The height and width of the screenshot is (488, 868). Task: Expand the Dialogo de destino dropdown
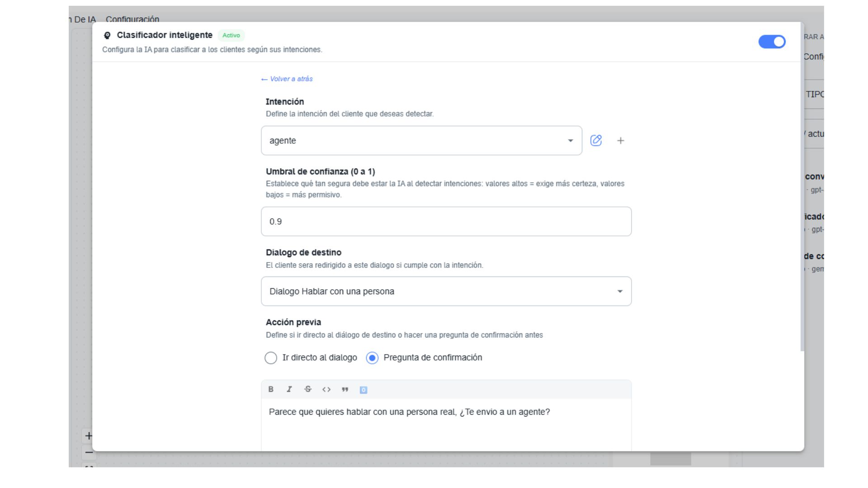point(434,291)
